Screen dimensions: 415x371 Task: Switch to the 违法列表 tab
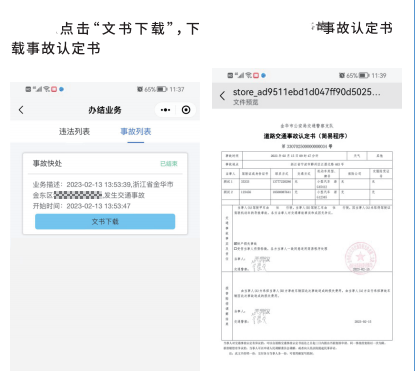coord(74,131)
